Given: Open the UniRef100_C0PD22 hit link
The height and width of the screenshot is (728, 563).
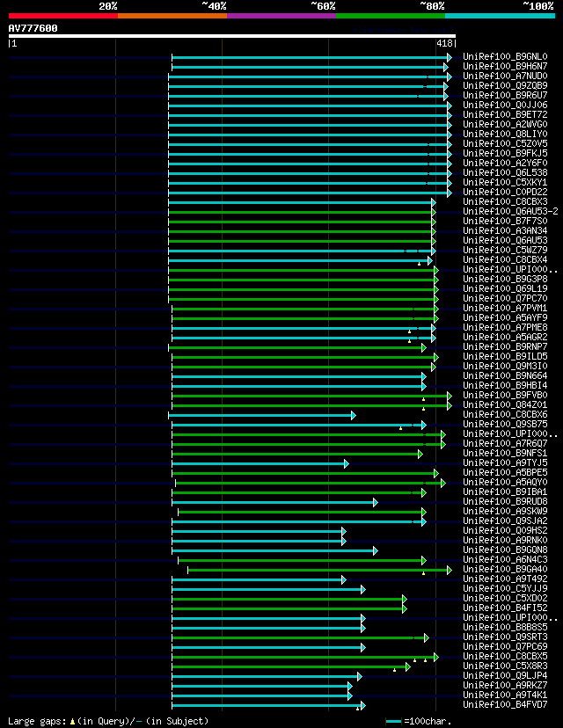Looking at the screenshot, I should point(505,193).
